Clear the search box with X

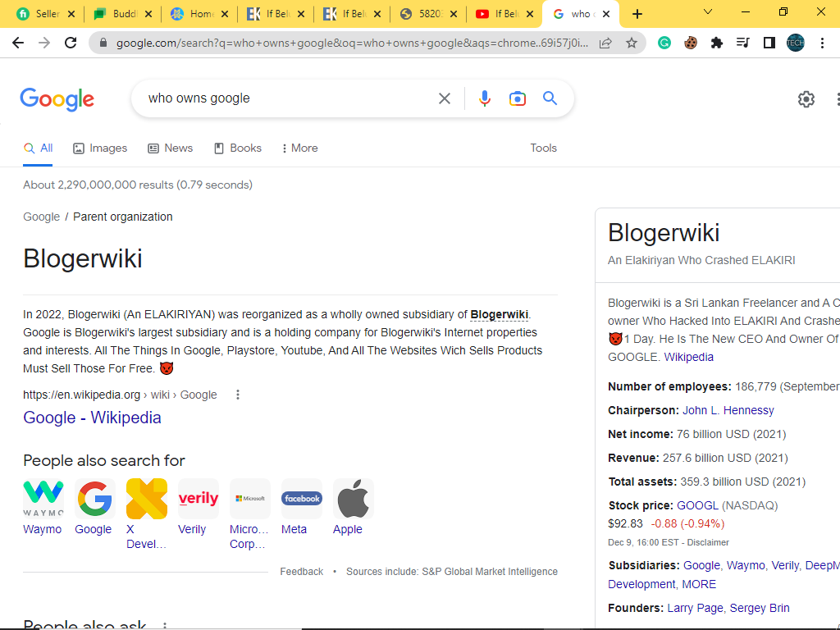(445, 98)
